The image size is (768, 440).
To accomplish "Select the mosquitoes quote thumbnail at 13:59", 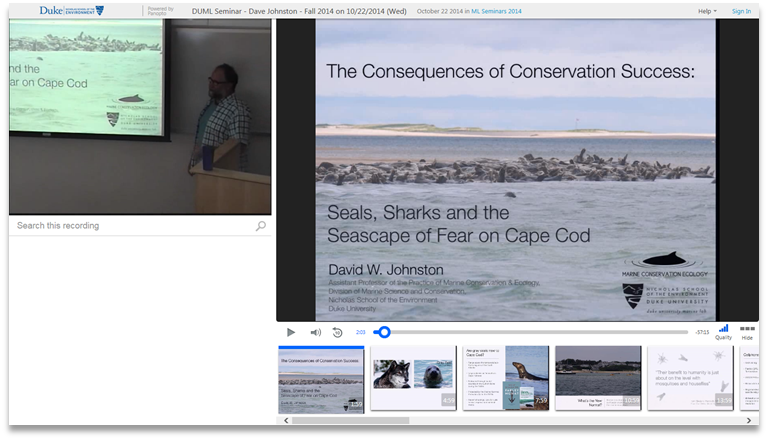I will (690, 378).
